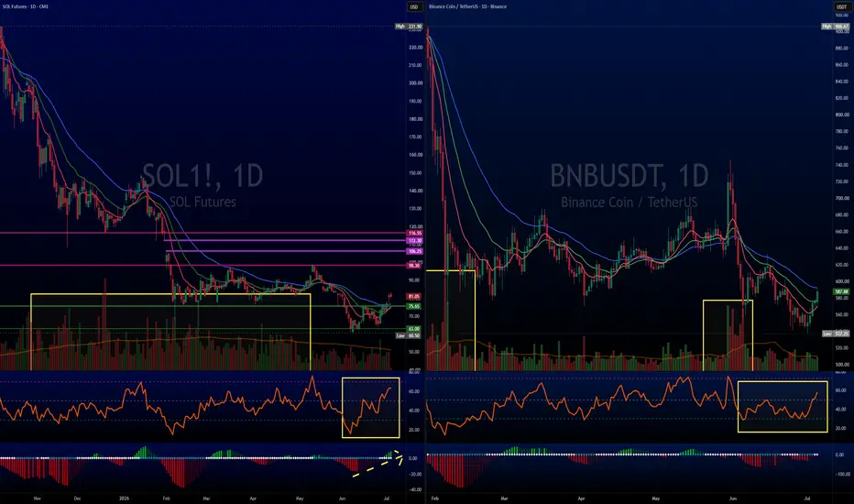Click the May label on SOL time axis
Image resolution: width=854 pixels, height=504 pixels.
(x=300, y=499)
